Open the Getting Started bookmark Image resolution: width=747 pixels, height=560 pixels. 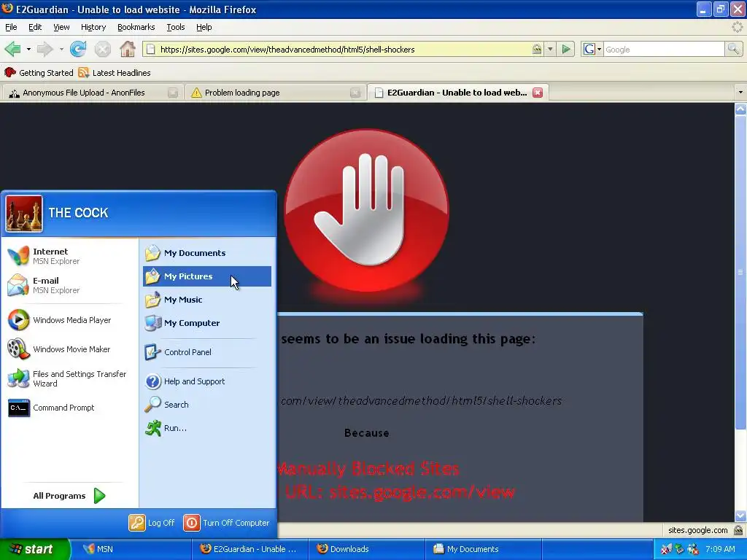[39, 72]
